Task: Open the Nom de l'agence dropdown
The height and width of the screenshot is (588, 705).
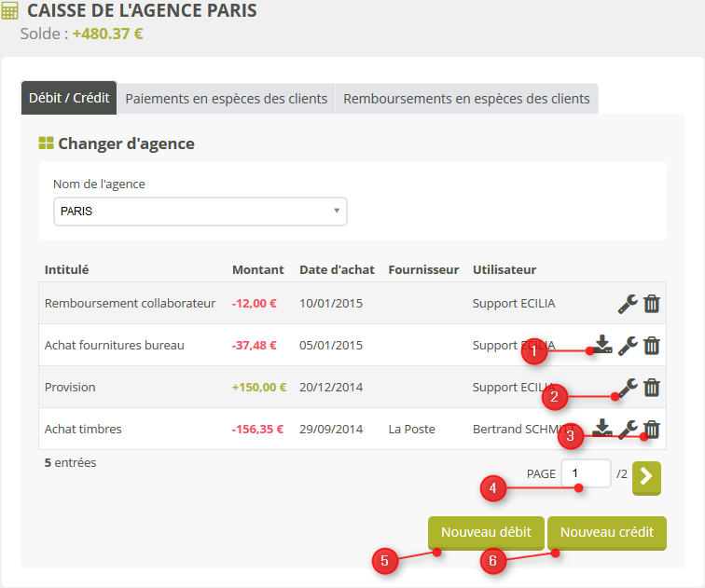Action: click(x=200, y=212)
